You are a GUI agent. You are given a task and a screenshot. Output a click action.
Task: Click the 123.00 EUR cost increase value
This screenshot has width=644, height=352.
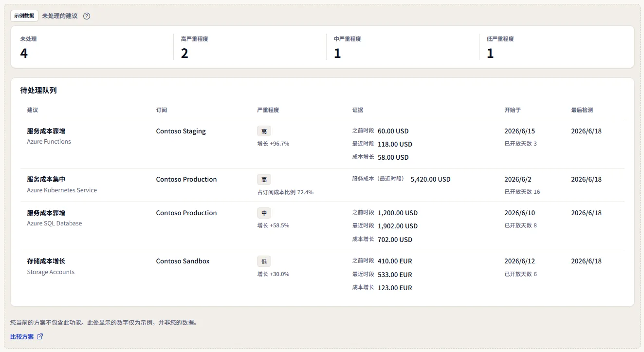395,288
